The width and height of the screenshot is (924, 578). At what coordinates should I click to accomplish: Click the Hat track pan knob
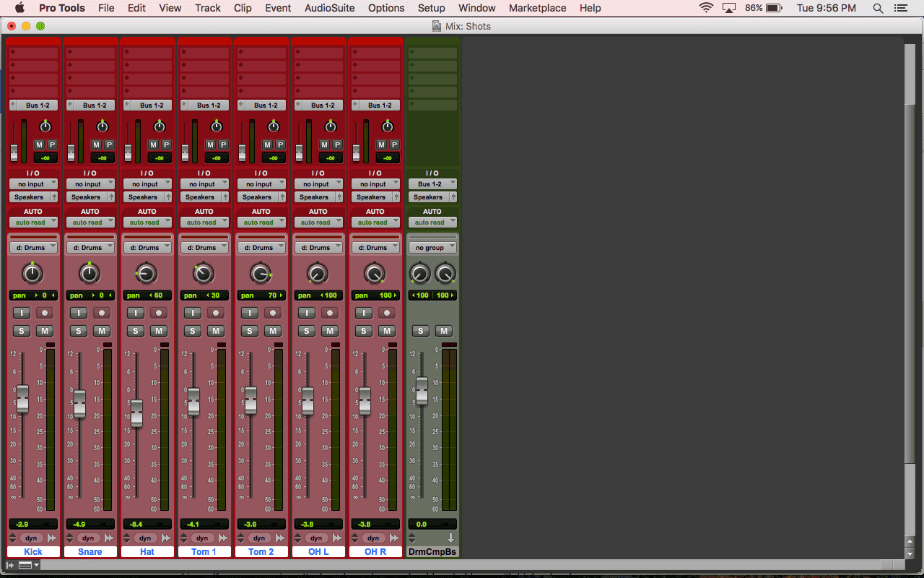147,274
